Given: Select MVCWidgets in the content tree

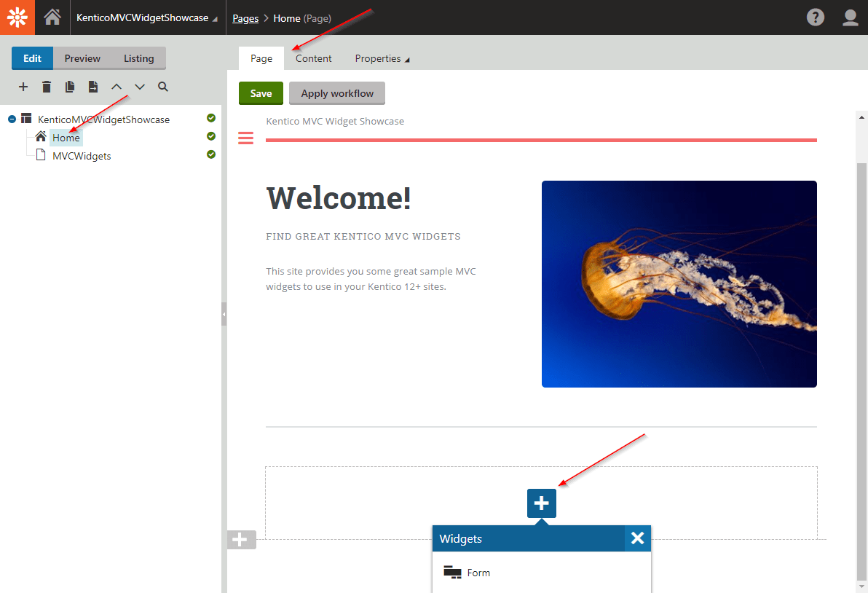Looking at the screenshot, I should click(x=82, y=156).
